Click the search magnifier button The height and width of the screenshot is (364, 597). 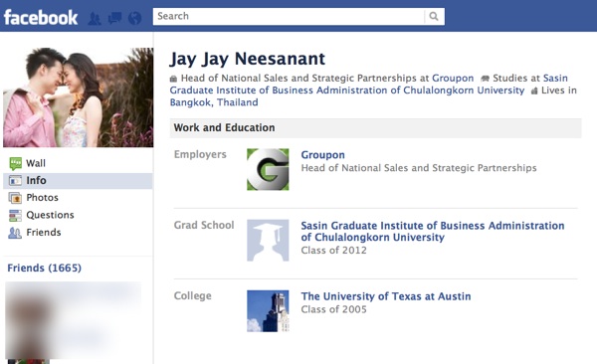434,16
